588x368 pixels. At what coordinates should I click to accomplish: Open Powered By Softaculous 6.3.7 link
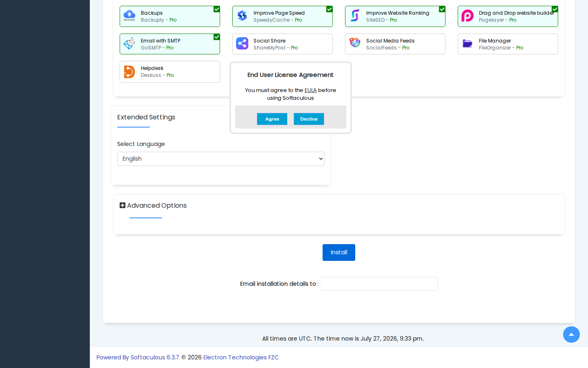138,357
